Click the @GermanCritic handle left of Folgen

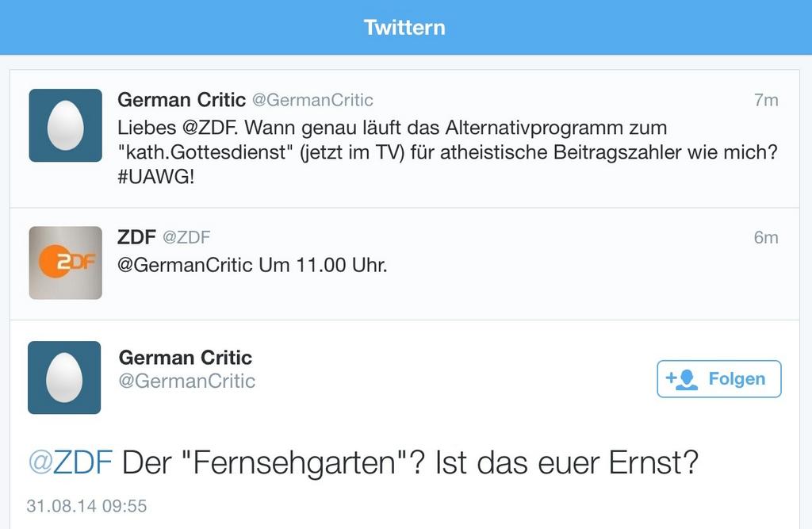[x=186, y=381]
